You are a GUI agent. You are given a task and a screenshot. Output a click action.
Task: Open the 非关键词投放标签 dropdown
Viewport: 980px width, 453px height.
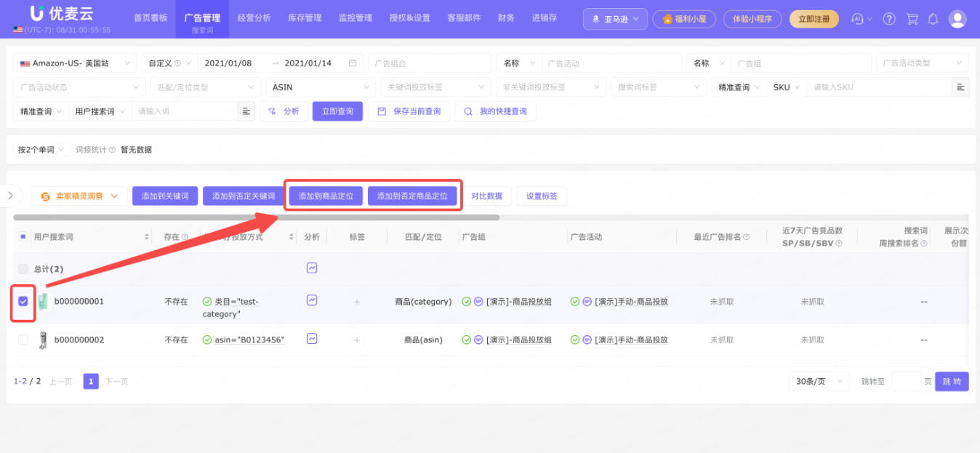coord(551,87)
